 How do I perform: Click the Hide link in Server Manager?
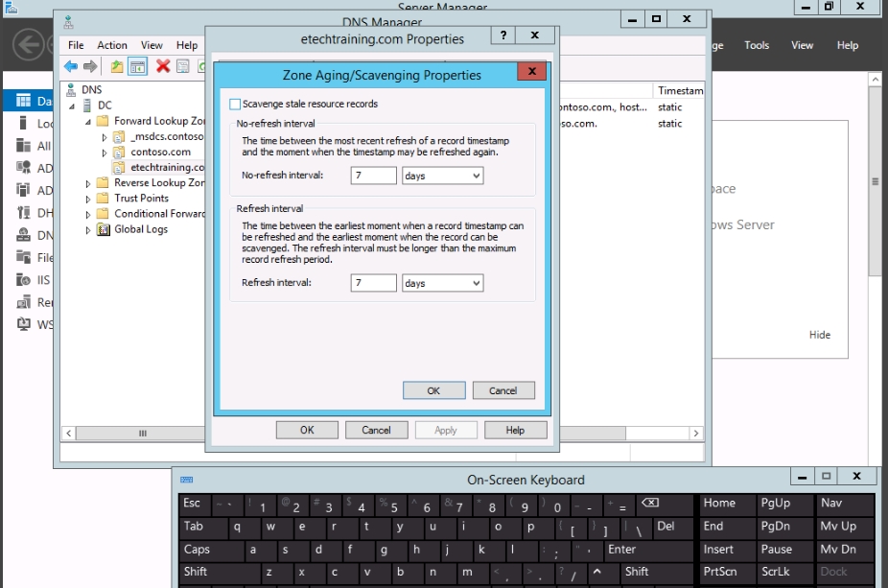click(819, 335)
